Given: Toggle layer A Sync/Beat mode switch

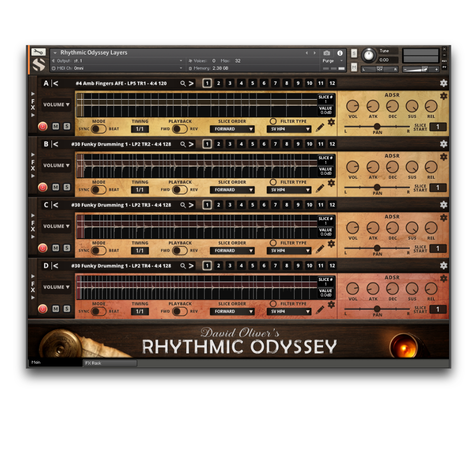Looking at the screenshot, I should point(99,129).
